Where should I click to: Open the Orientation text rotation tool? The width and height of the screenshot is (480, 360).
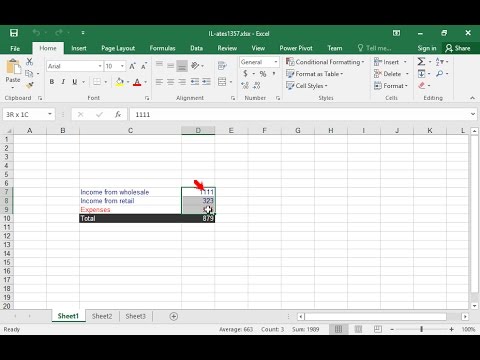tap(195, 66)
